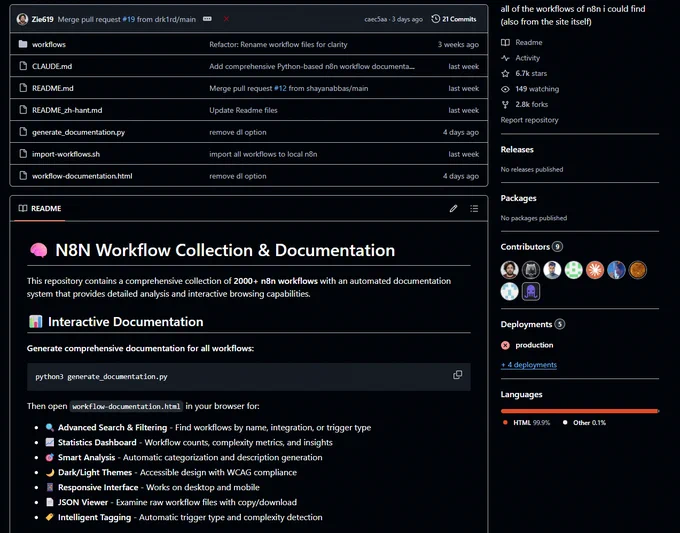Viewport: 680px width, 533px height.
Task: Open pull request #12 link
Action: tap(280, 88)
